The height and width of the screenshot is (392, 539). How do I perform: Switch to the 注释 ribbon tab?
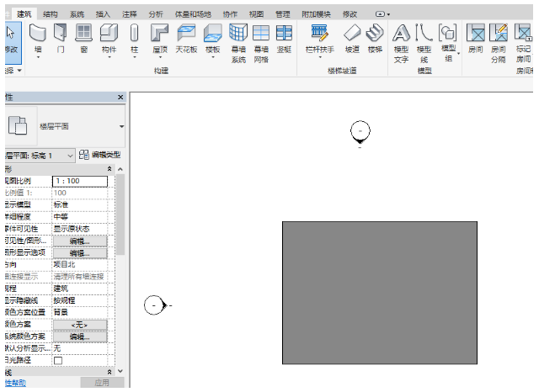click(129, 14)
